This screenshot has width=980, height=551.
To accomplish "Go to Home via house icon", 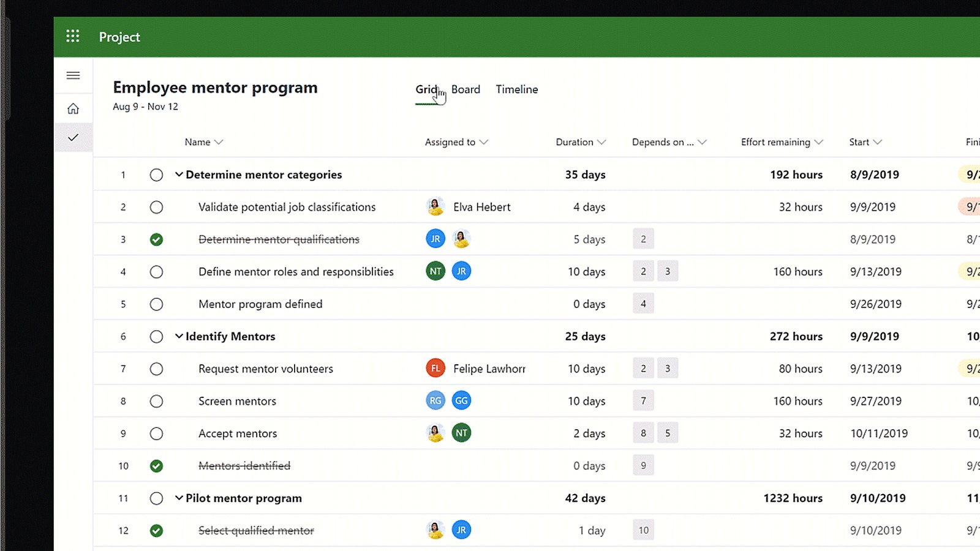I will click(73, 108).
